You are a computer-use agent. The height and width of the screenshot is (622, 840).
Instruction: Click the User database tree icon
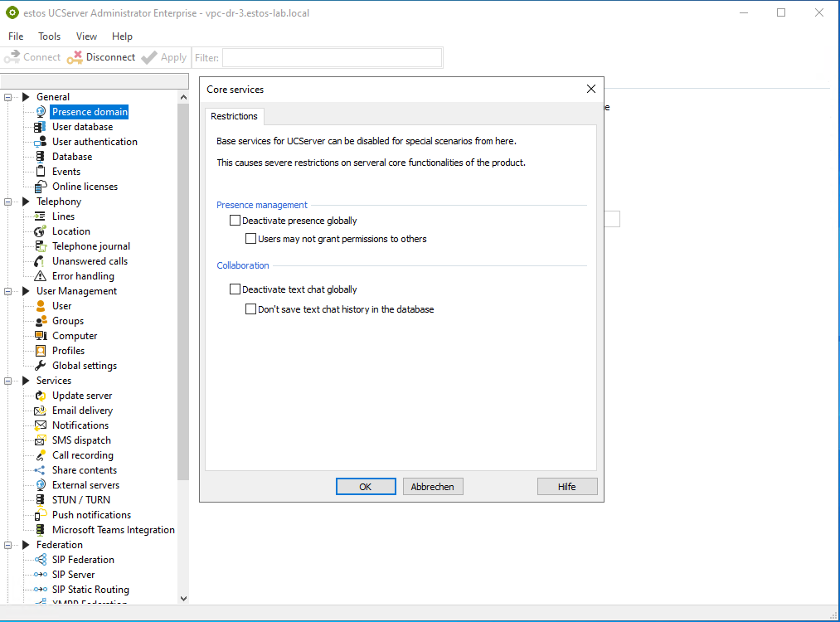tap(40, 127)
